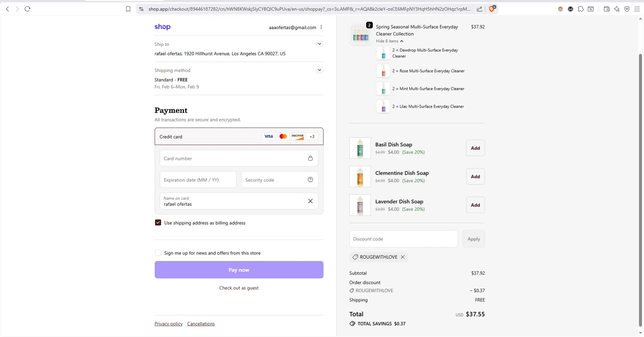Open the Leo AI sparkle icon
Viewport: 644px width, 337px height.
[x=617, y=9]
